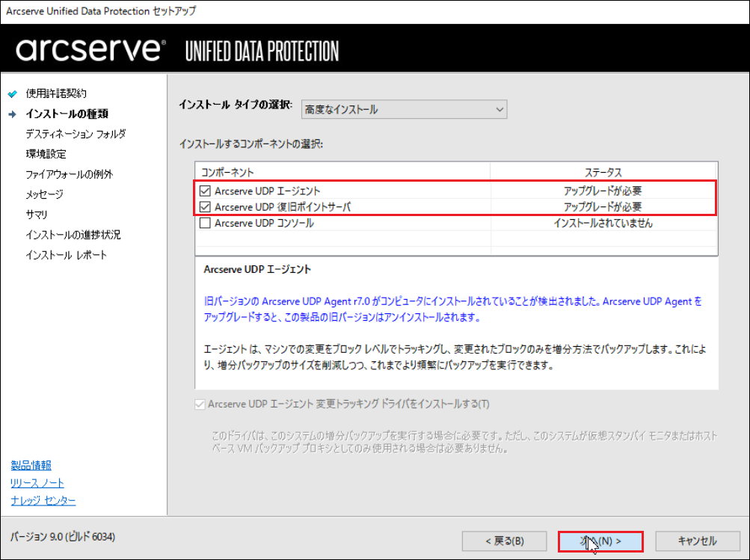Click the Arcserve UDP エージェント description heading
Image resolution: width=750 pixels, height=560 pixels.
point(257,269)
